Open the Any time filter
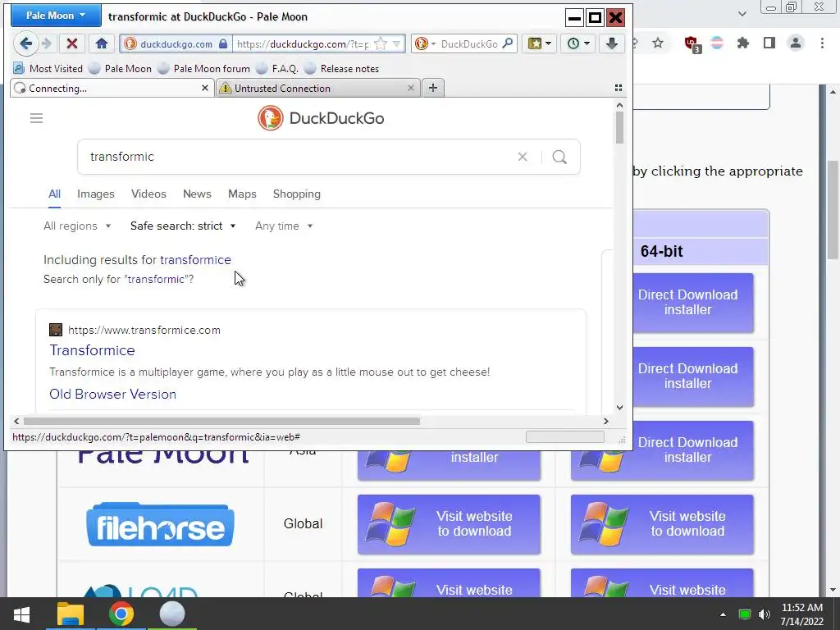 point(284,226)
